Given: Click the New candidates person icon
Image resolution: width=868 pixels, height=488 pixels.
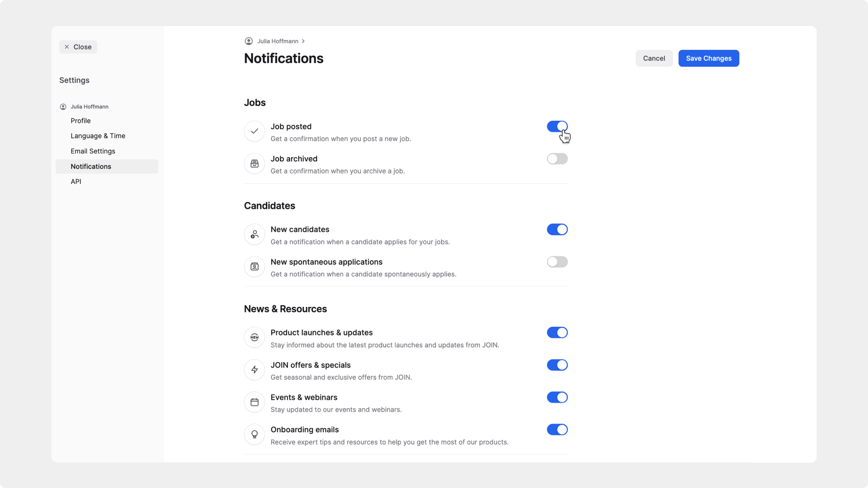Looking at the screenshot, I should tap(254, 234).
